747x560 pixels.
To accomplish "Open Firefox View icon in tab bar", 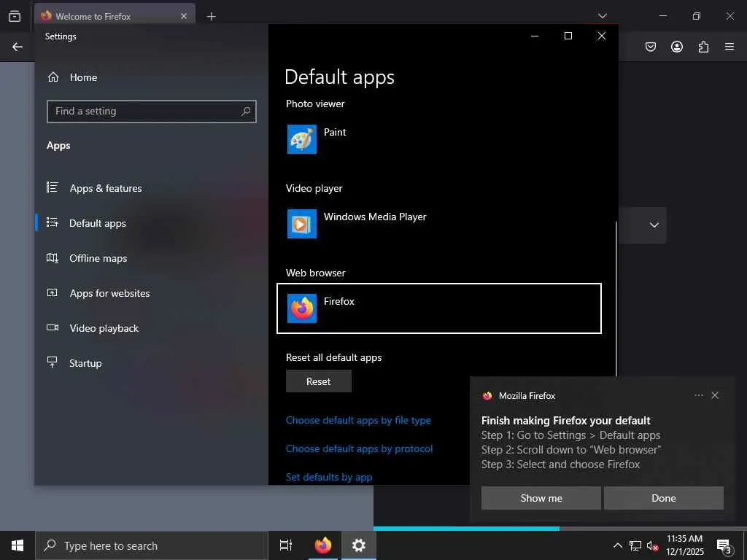I will [x=15, y=16].
